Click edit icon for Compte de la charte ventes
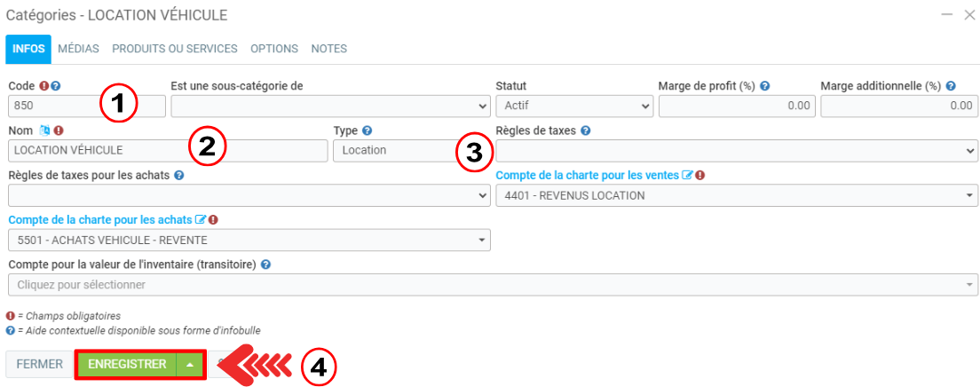 pos(686,175)
